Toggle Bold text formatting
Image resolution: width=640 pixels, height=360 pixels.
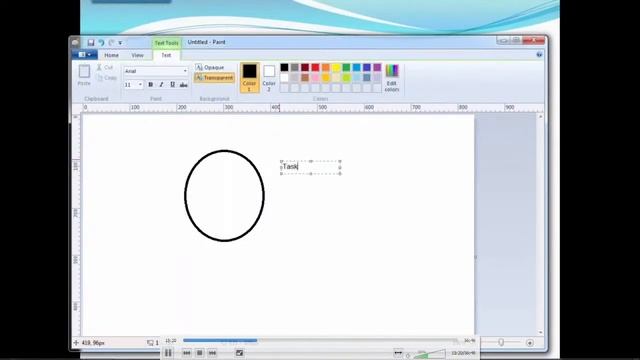click(151, 84)
